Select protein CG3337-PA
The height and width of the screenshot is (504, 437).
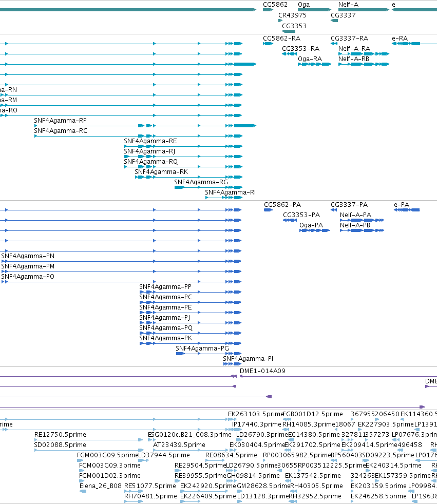[349, 205]
